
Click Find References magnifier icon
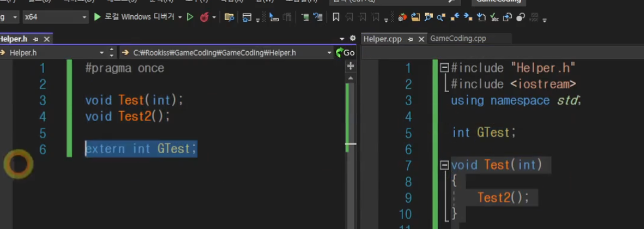tap(441, 17)
